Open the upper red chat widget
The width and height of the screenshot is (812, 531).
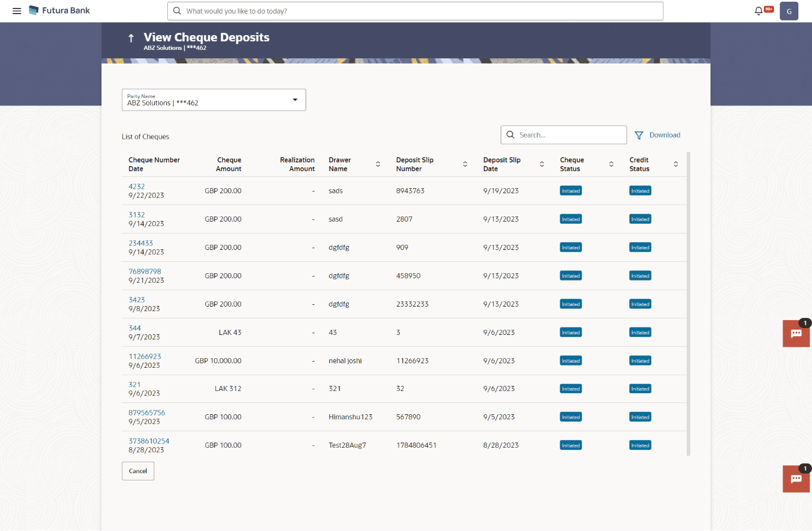pos(796,333)
